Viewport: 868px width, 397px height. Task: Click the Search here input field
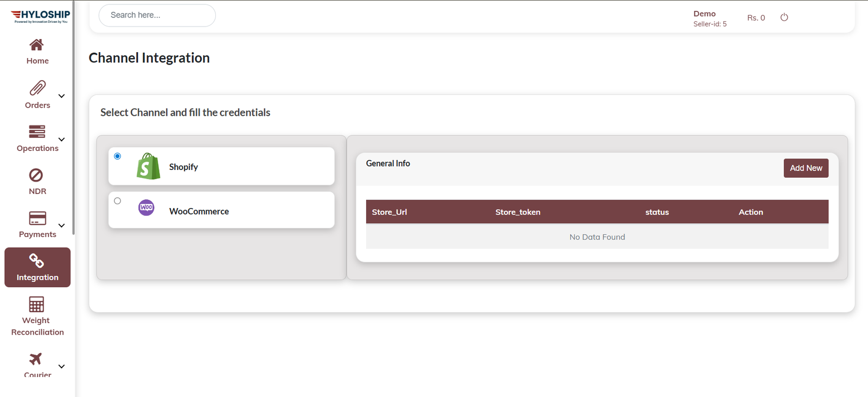157,15
